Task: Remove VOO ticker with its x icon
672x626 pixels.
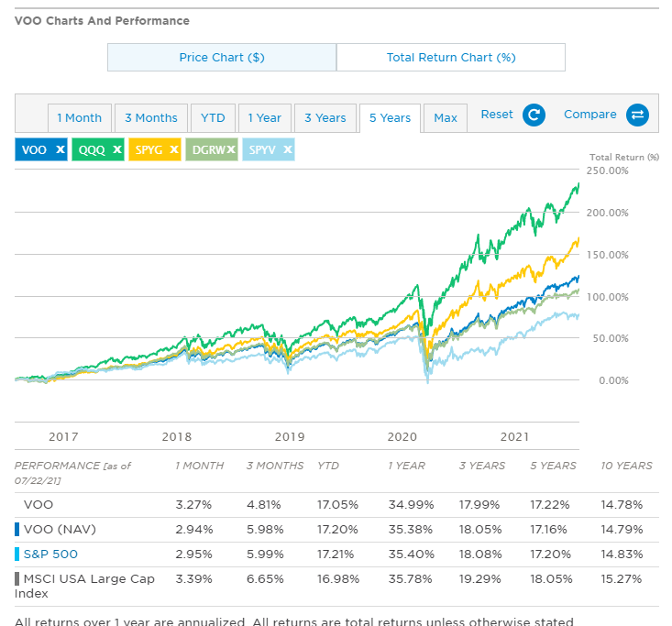Action: [61, 149]
